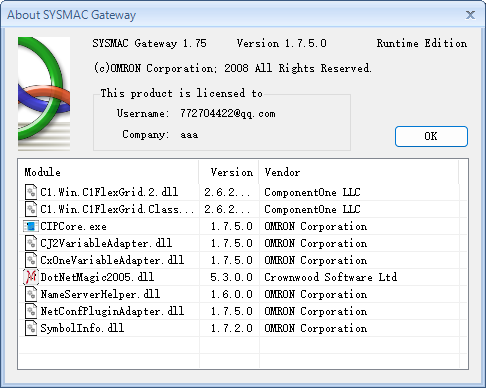Sort by the Vendor column header

click(359, 172)
